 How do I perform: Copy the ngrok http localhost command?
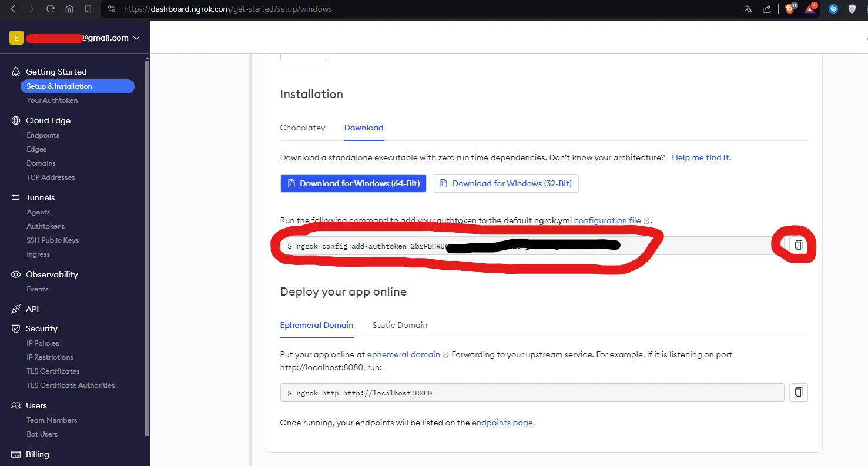click(x=798, y=392)
